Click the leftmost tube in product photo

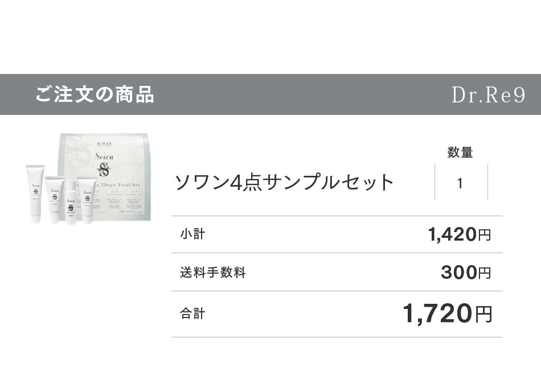pyautogui.click(x=35, y=194)
